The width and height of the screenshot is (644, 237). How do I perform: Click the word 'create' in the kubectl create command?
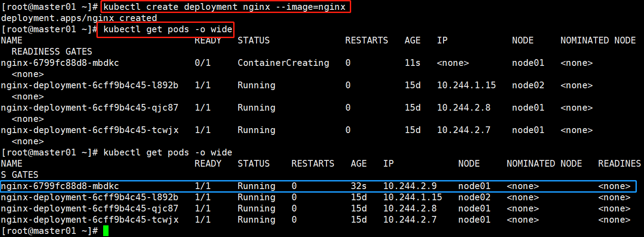tap(162, 7)
